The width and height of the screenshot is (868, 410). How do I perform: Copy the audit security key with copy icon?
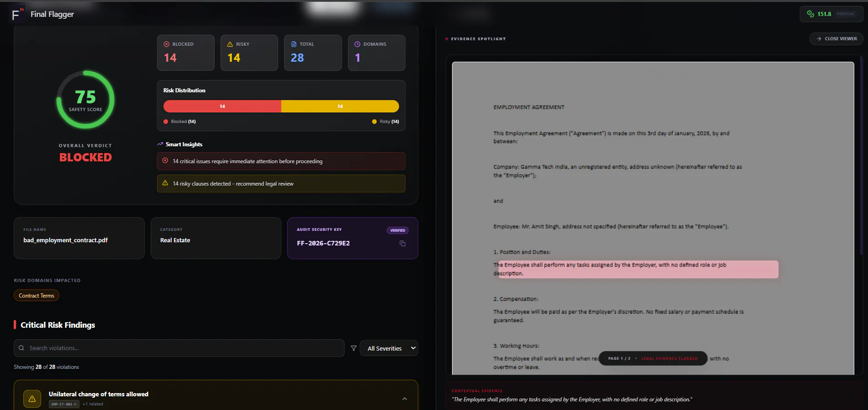tap(402, 244)
